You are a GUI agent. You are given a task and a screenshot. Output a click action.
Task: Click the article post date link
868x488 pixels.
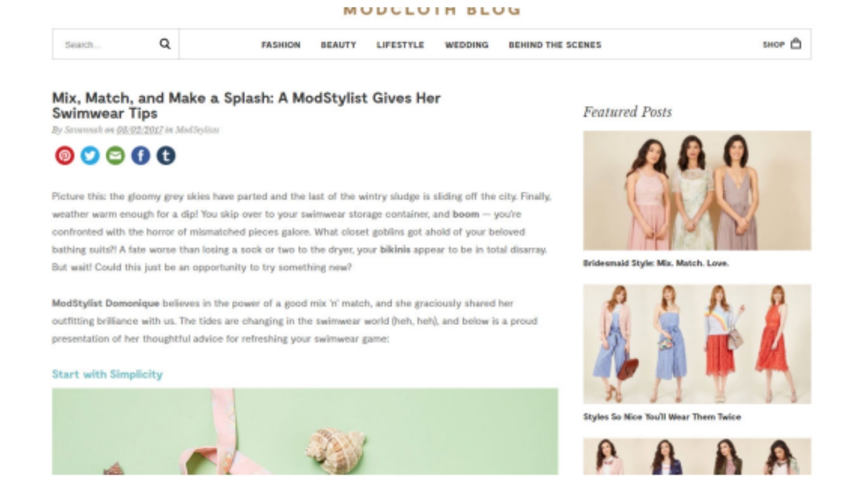pos(140,130)
